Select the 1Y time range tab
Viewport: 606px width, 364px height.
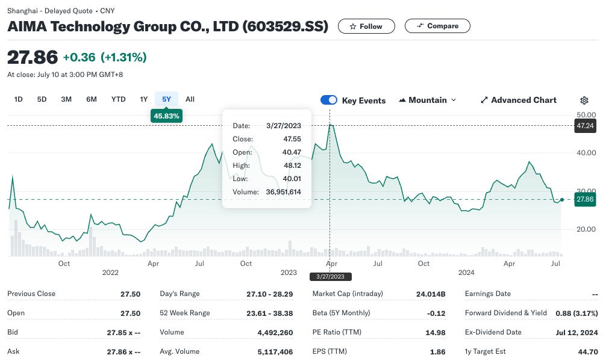144,99
